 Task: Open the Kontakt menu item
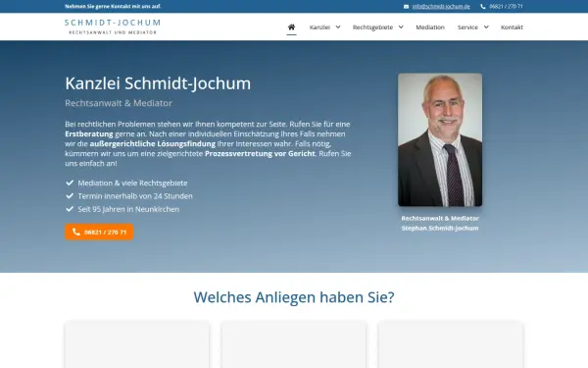click(512, 27)
